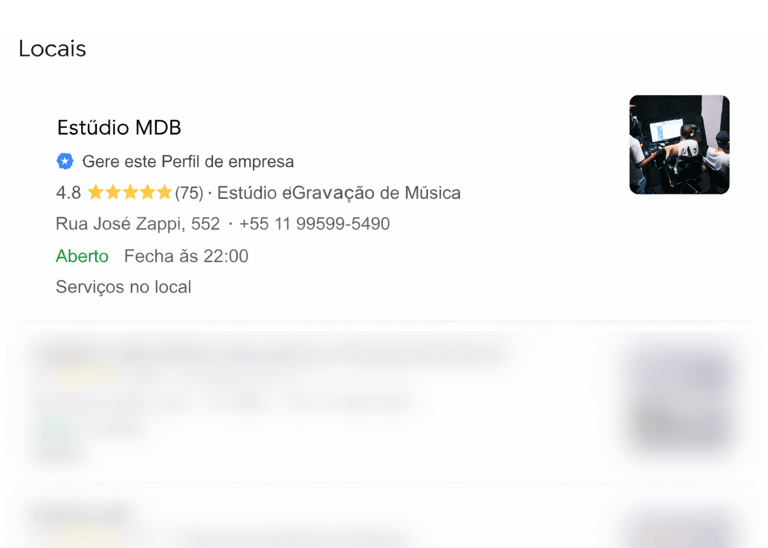This screenshot has height=548, width=768.
Task: Click the last yellow star
Action: point(164,192)
